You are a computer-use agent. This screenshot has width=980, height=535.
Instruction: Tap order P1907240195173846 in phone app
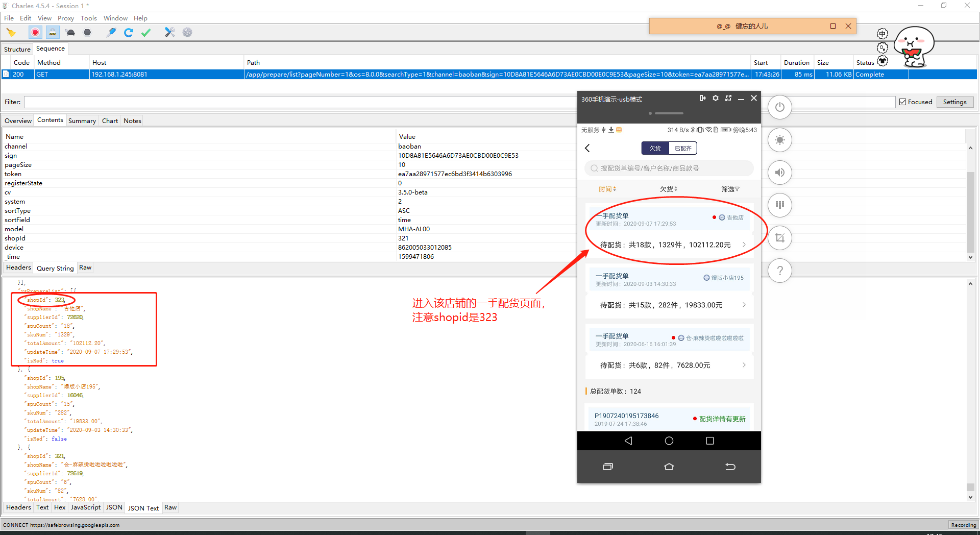669,419
